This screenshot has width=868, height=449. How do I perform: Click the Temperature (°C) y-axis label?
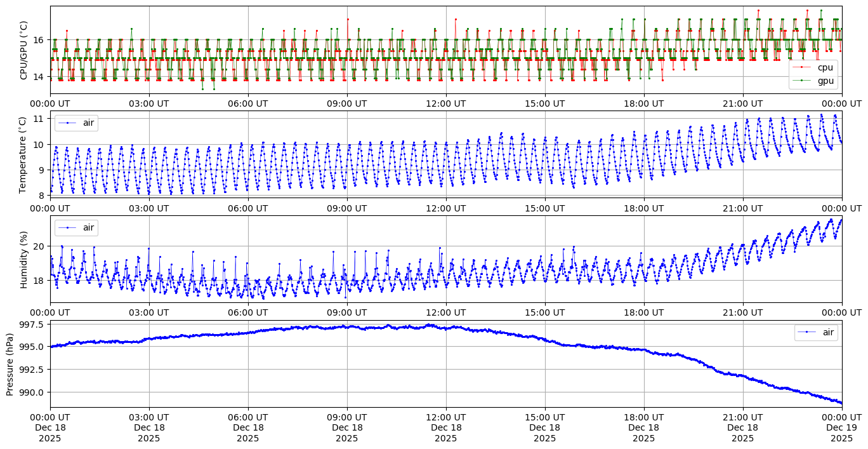click(x=23, y=154)
